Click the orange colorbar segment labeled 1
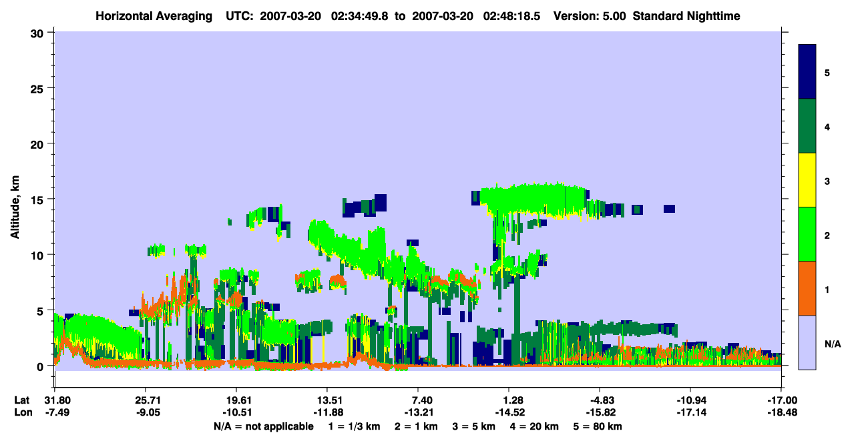 point(807,288)
